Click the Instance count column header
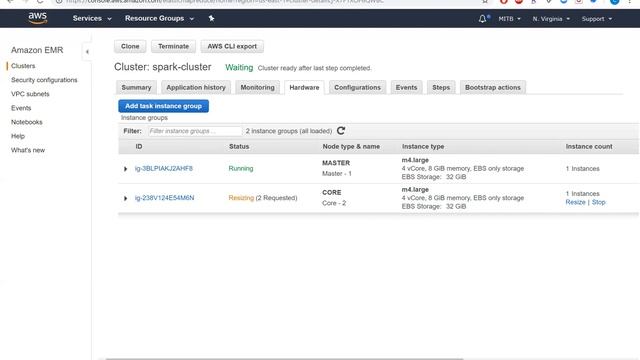The image size is (640, 360). coord(589,147)
